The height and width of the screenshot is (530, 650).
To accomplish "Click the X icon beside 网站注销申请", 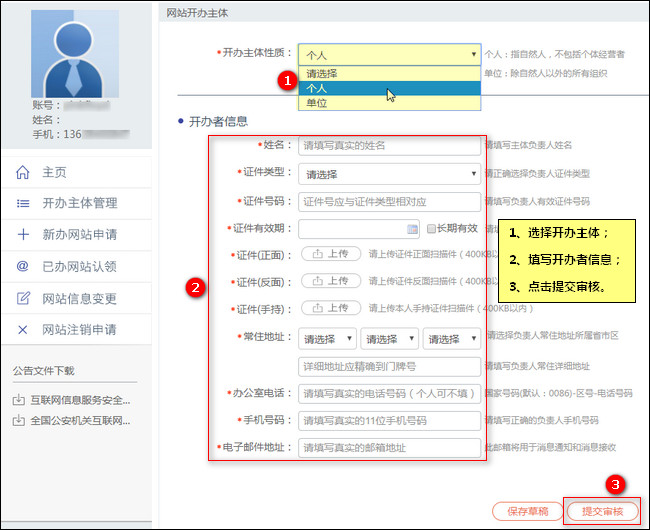I will tap(23, 330).
